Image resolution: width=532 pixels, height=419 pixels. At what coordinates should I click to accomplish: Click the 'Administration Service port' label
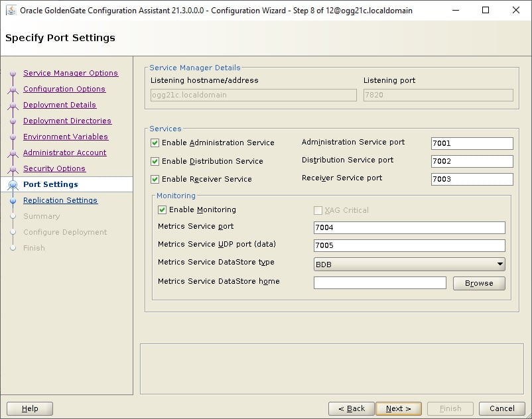coord(353,142)
